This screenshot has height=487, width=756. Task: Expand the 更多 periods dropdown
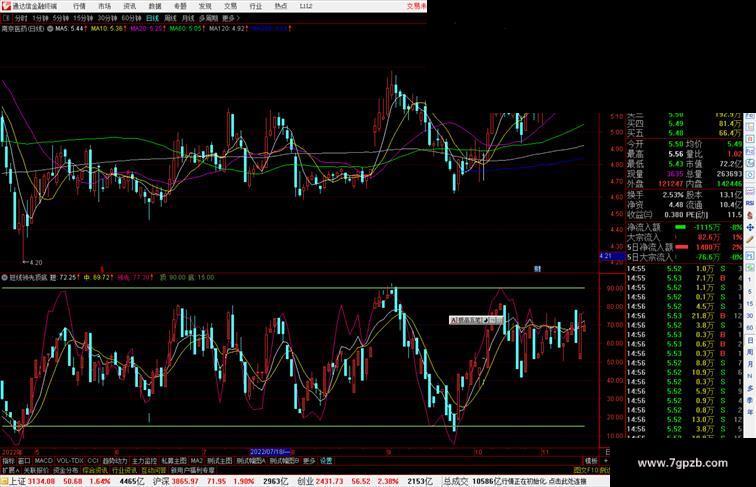230,18
